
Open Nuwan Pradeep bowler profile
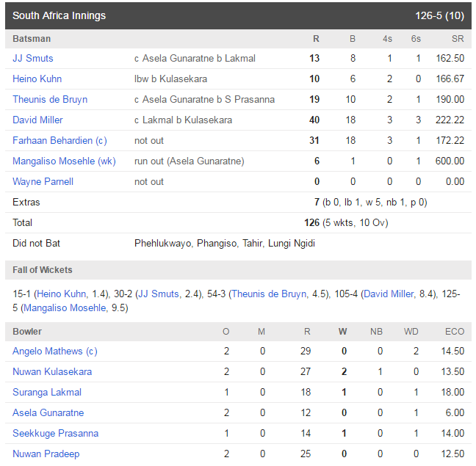[46, 454]
